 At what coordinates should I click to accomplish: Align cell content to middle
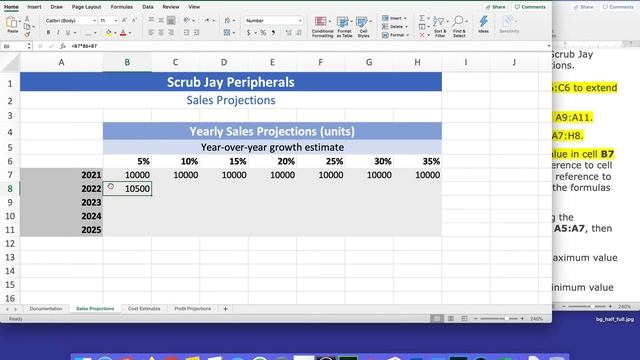(161, 20)
